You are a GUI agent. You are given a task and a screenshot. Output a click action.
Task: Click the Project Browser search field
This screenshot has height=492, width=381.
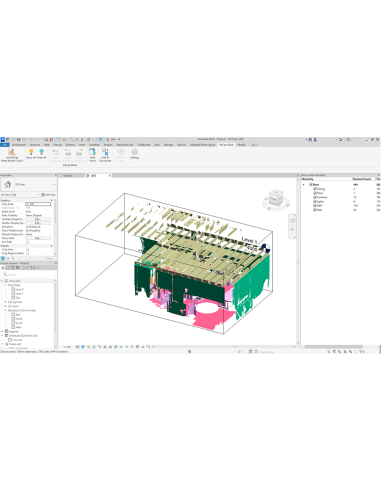point(29,274)
